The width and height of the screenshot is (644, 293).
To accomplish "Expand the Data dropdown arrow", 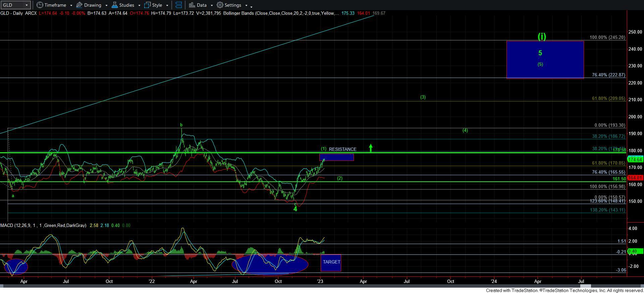I will (x=212, y=5).
